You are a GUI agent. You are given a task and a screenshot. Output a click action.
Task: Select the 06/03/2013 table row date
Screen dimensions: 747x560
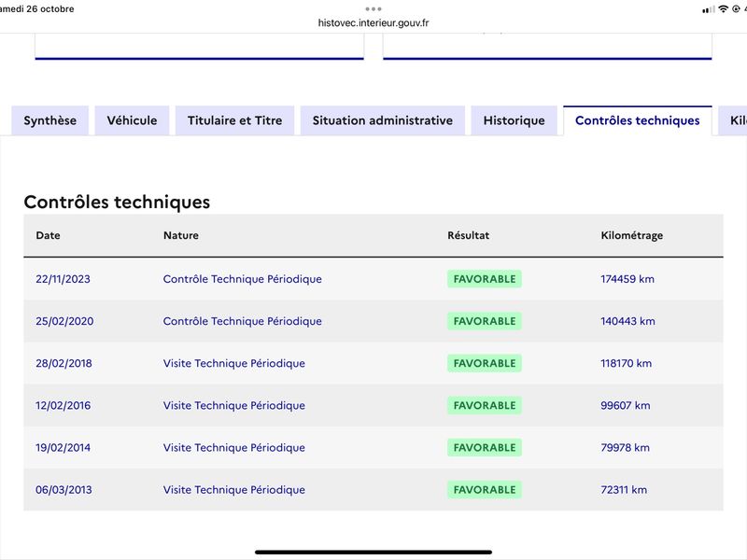(63, 489)
